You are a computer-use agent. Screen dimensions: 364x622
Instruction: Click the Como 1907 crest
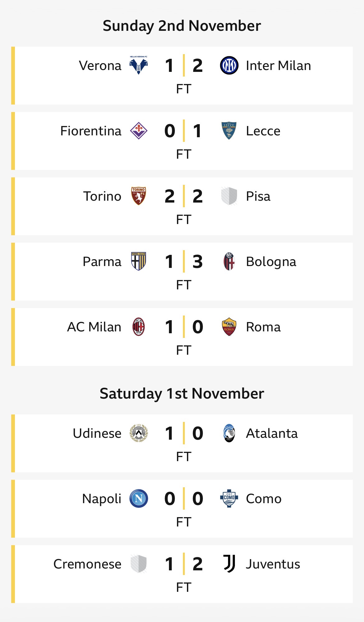click(229, 498)
